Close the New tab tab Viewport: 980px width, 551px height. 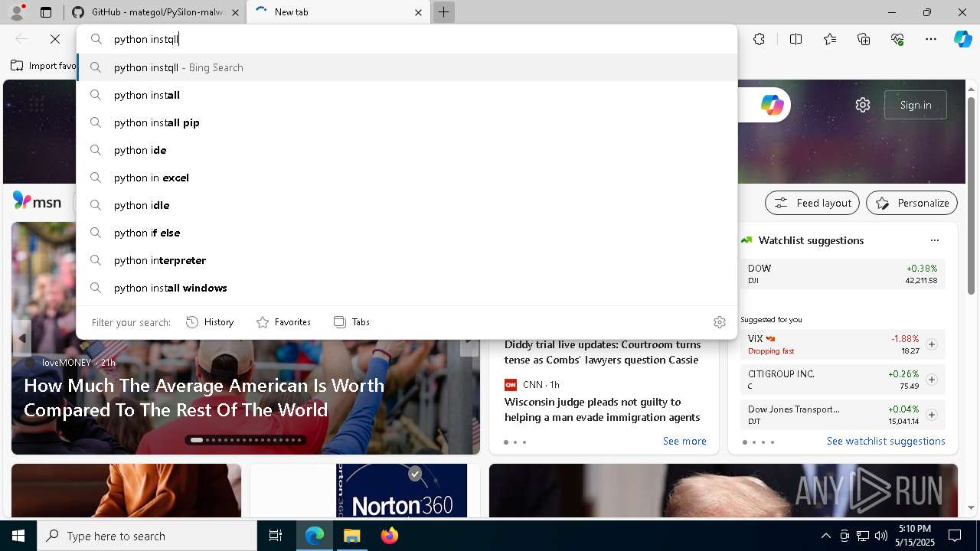tap(418, 12)
